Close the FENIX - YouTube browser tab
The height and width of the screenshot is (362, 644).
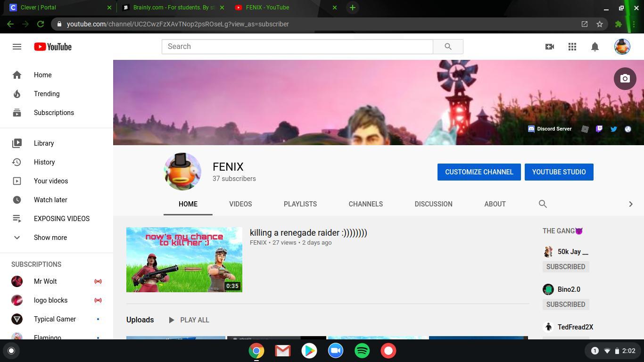click(335, 8)
